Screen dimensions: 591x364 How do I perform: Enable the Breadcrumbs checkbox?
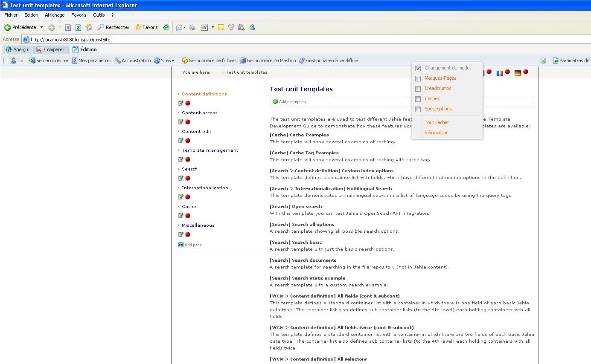(418, 89)
